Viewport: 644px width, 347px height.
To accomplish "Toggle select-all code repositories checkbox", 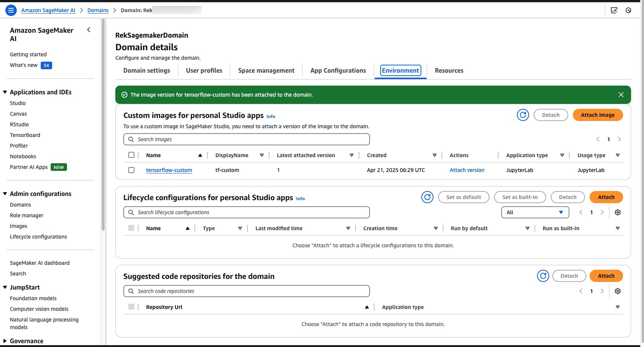I will tap(131, 307).
